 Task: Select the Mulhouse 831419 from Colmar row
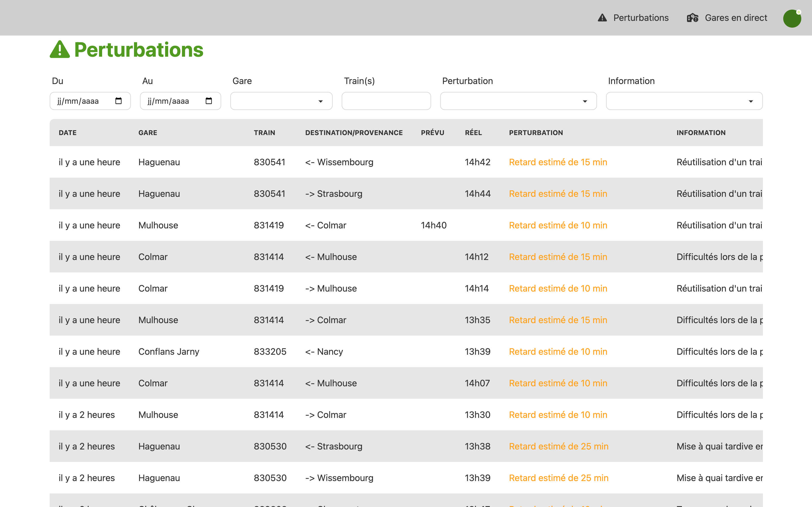(x=268, y=225)
